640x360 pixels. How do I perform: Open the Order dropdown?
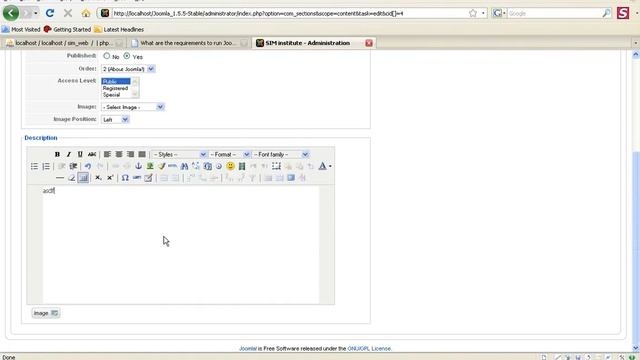pos(128,69)
